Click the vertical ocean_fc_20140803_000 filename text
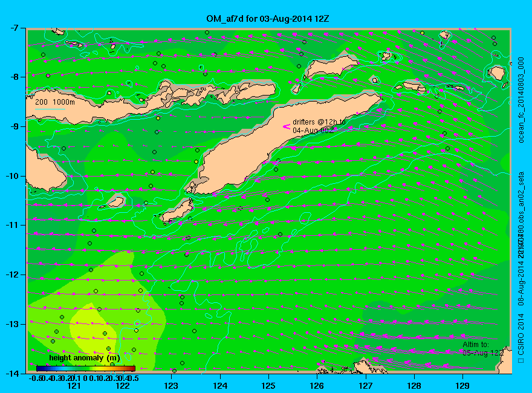 click(x=521, y=100)
